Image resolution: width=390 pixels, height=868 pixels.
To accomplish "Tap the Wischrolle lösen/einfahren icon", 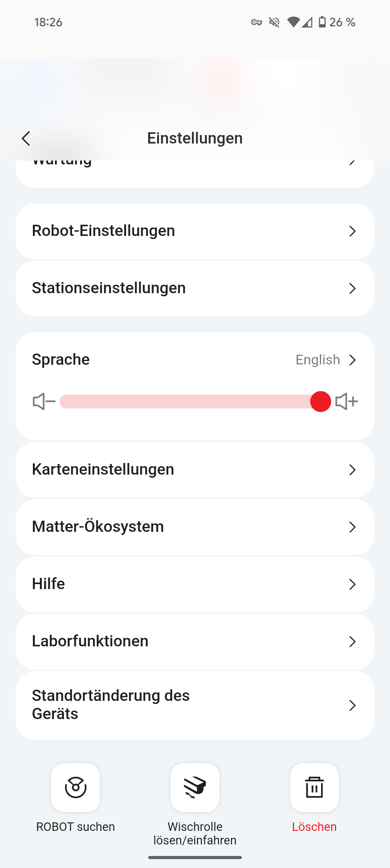I will tap(195, 787).
